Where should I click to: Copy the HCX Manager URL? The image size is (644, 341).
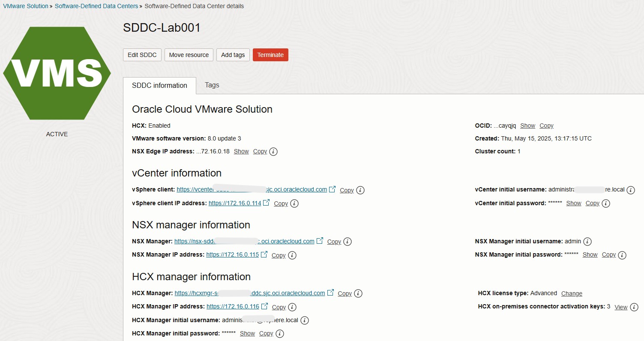click(345, 293)
